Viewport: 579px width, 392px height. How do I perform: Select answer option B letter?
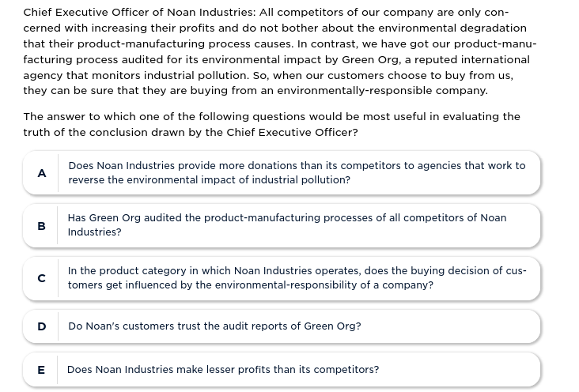[x=42, y=226]
